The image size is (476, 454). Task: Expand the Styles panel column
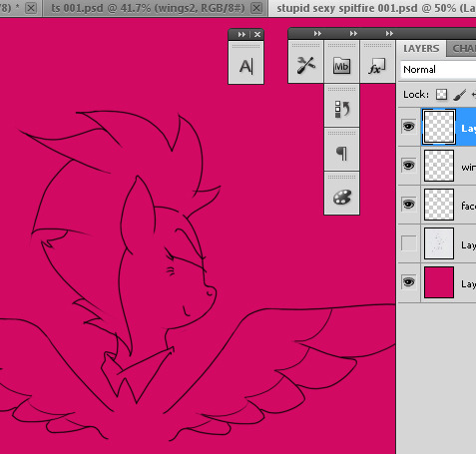(x=389, y=33)
